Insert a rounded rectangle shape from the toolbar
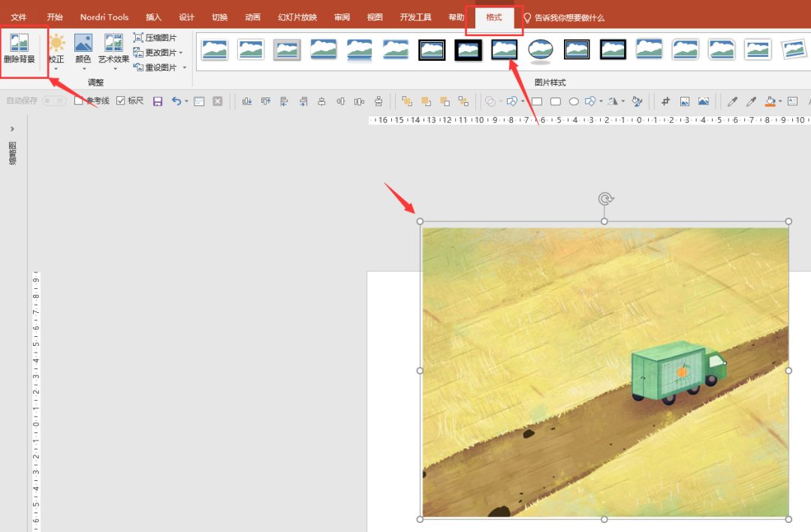Viewport: 811px width, 532px height. [x=556, y=101]
